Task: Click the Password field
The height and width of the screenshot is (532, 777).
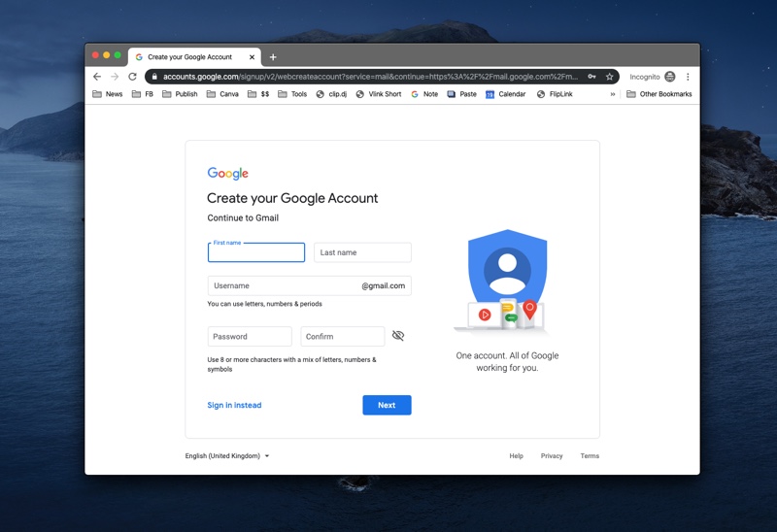Action: point(250,336)
